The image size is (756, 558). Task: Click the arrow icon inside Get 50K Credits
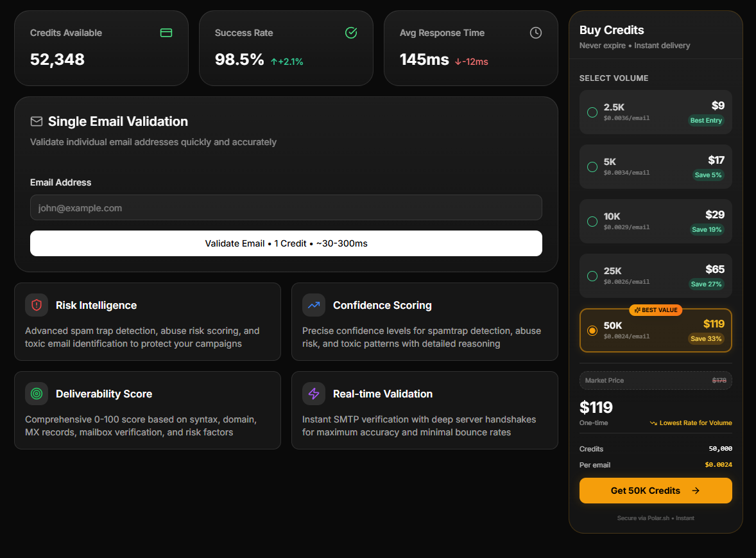(x=696, y=491)
